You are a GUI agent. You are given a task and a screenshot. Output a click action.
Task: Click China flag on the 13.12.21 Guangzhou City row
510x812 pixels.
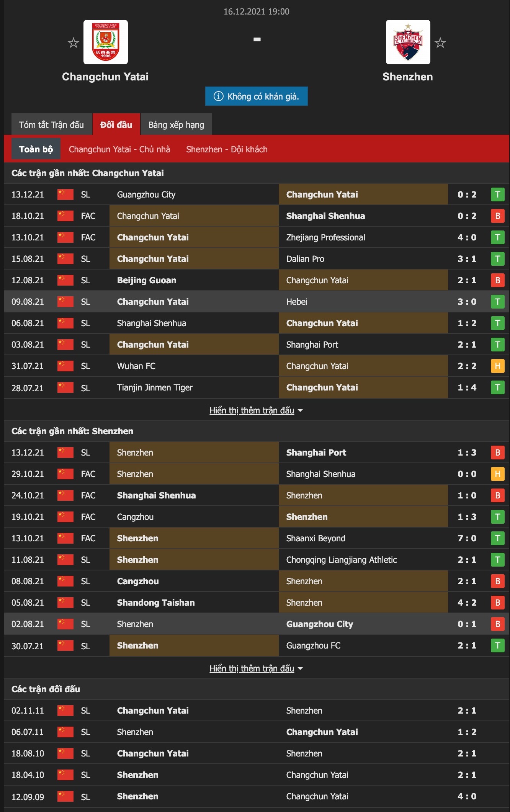65,194
